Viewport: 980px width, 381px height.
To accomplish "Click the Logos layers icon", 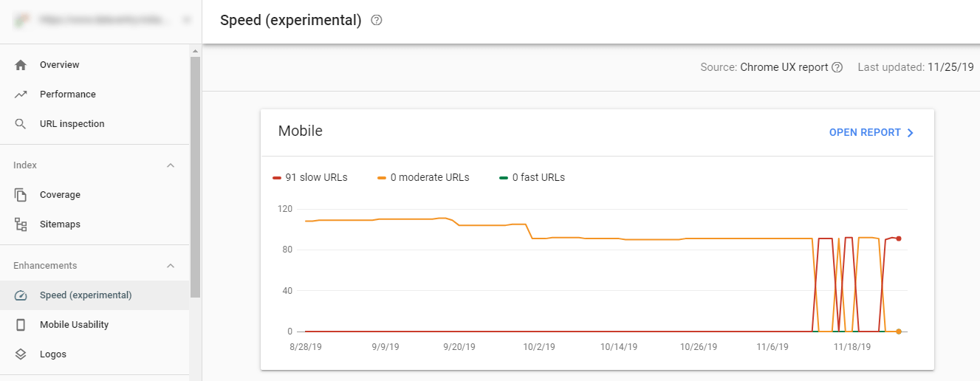I will 21,354.
